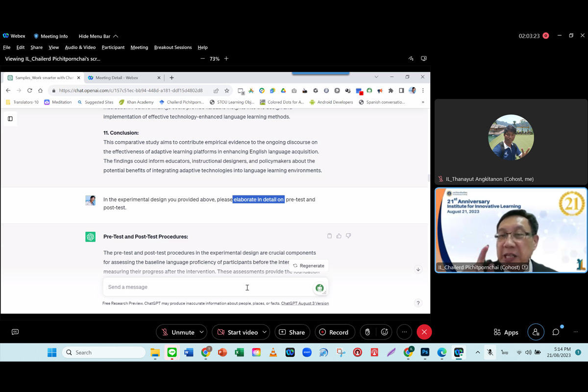Open the Breakout Sessions menu
The width and height of the screenshot is (588, 392).
click(x=172, y=48)
